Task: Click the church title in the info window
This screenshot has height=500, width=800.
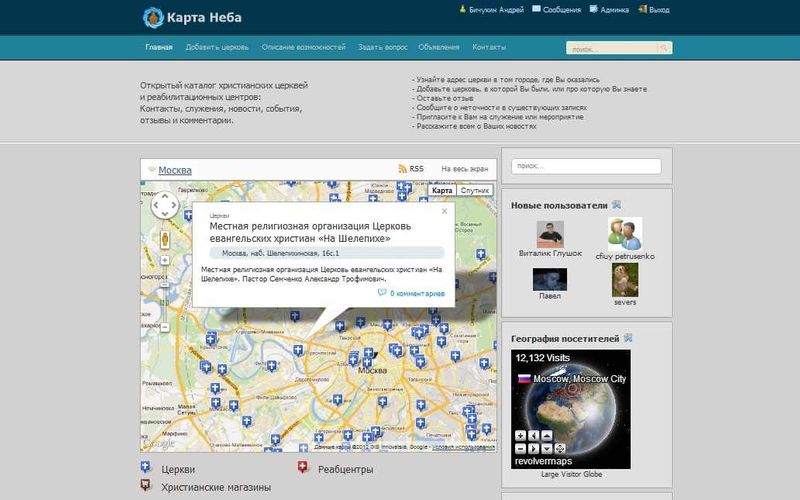Action: tap(310, 233)
